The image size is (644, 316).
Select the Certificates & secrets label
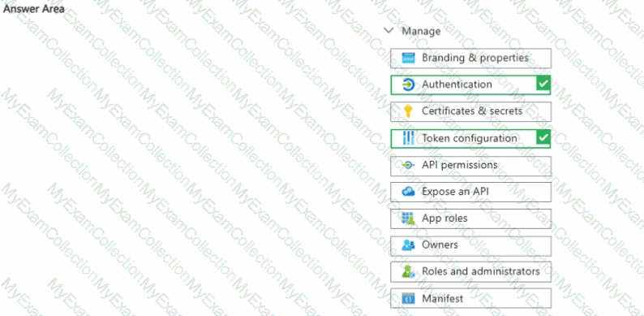(472, 111)
